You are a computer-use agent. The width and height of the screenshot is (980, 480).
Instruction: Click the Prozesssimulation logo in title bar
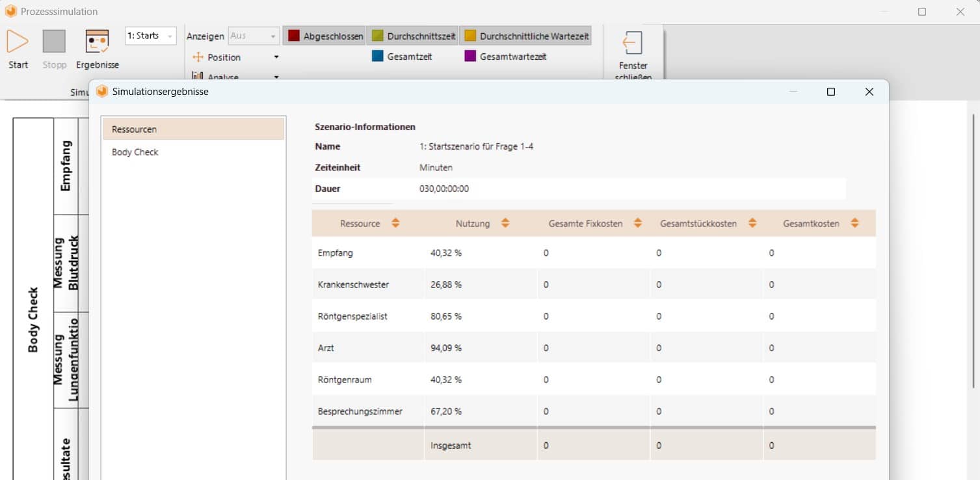[x=10, y=11]
